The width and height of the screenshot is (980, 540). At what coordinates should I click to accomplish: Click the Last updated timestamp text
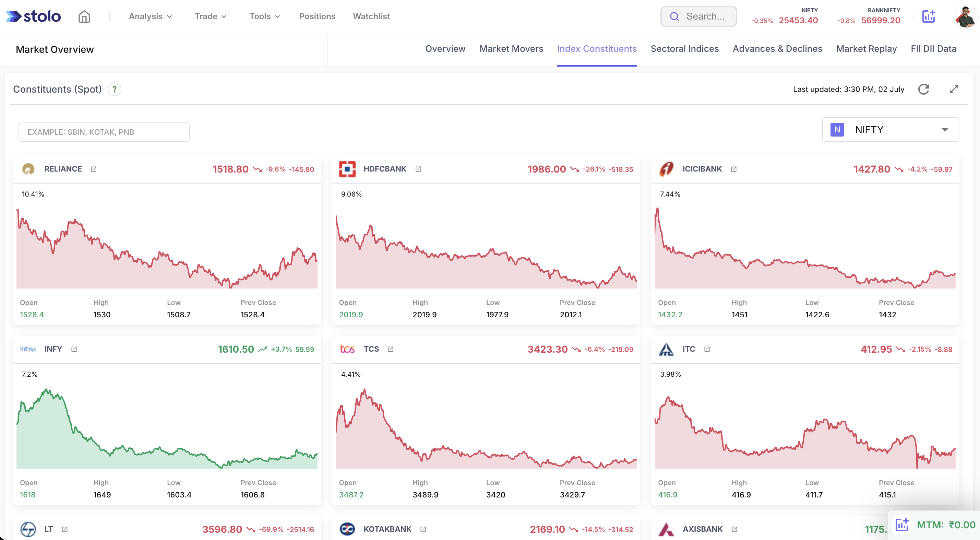[848, 89]
